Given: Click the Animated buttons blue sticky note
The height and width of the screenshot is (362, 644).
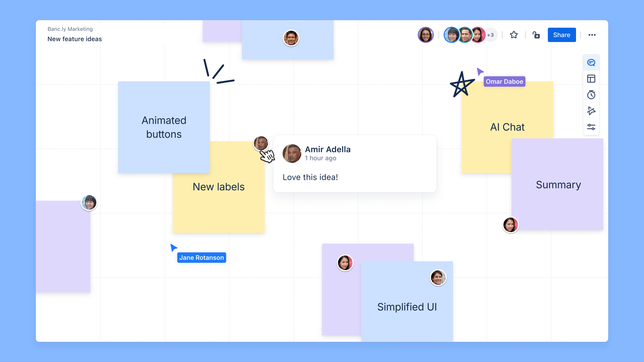Looking at the screenshot, I should 163,127.
